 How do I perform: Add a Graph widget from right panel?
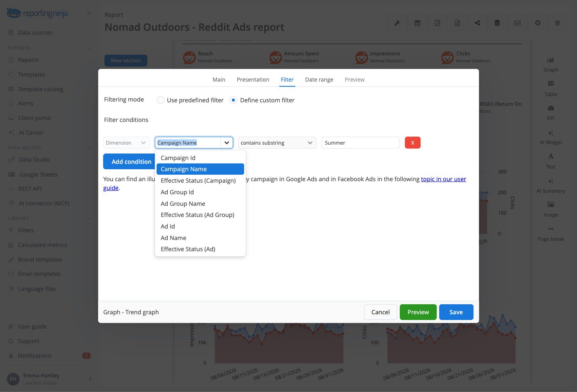click(551, 64)
